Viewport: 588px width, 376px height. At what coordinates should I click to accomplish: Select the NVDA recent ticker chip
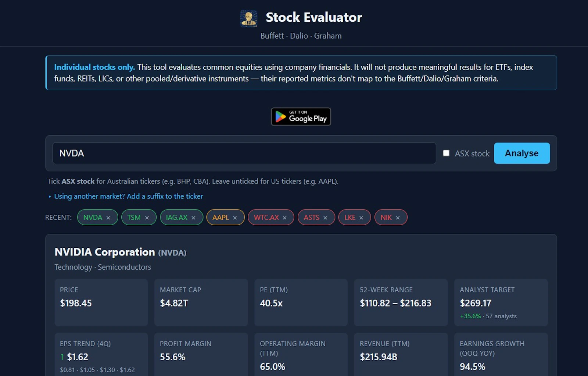(93, 217)
